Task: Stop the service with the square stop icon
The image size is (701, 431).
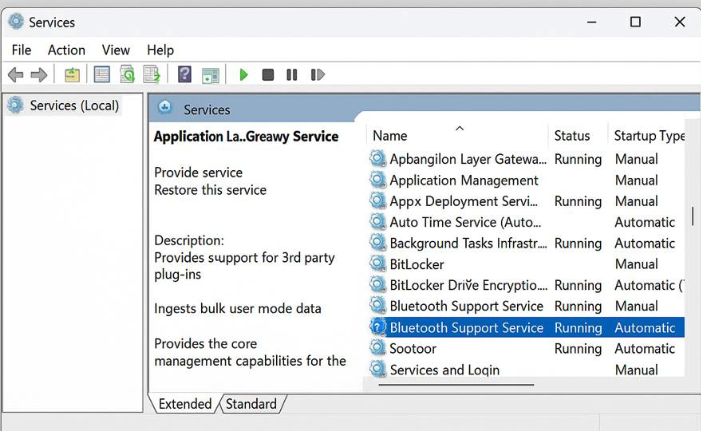Action: [268, 75]
